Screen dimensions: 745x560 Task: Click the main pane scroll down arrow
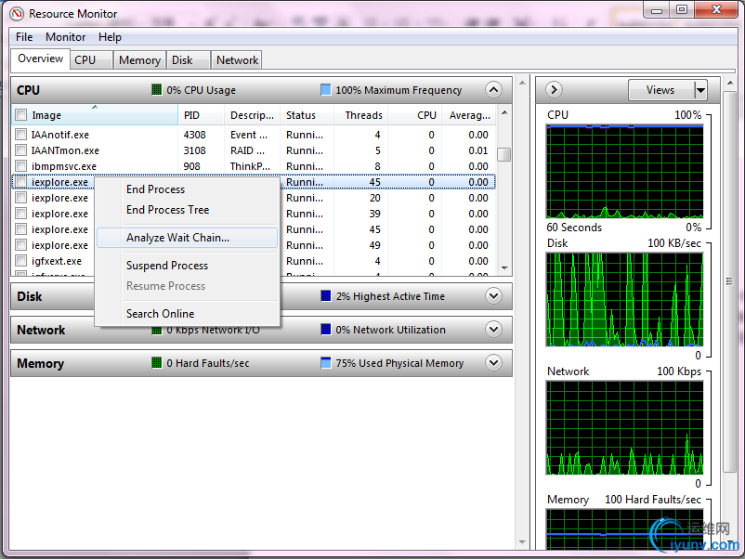[522, 542]
